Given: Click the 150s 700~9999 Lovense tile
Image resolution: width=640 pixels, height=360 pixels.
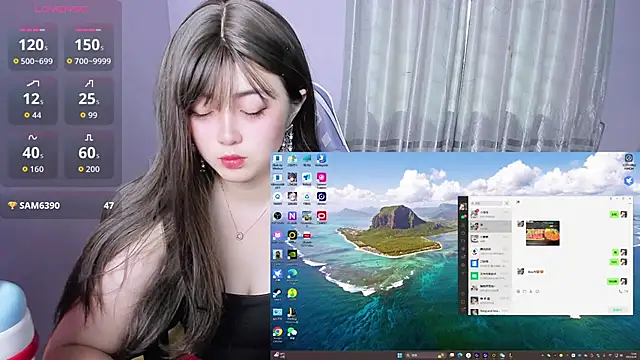Looking at the screenshot, I should [89, 47].
